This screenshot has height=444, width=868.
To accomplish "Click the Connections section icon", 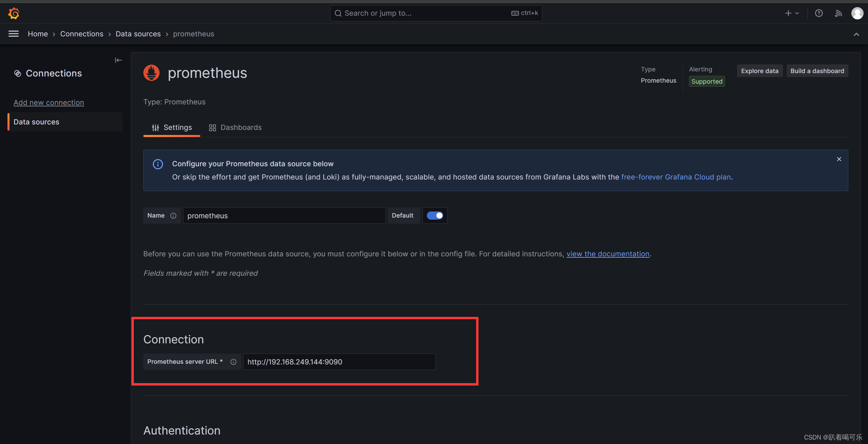I will coord(18,73).
